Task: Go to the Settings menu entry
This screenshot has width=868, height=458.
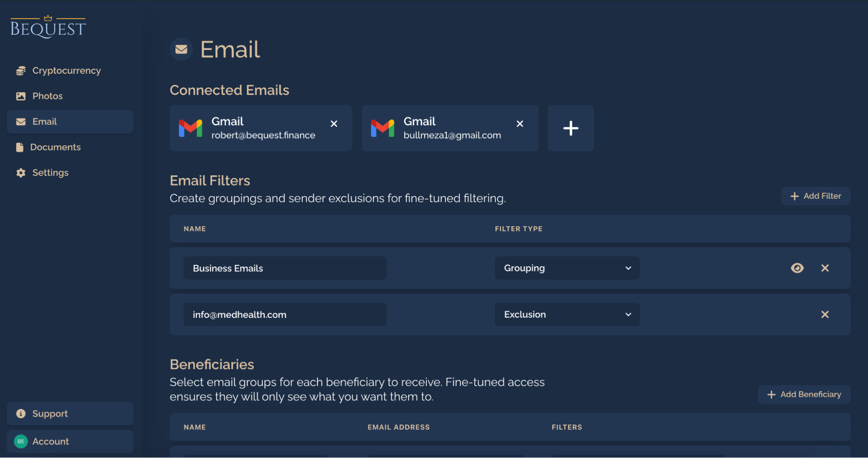Action: pos(51,172)
